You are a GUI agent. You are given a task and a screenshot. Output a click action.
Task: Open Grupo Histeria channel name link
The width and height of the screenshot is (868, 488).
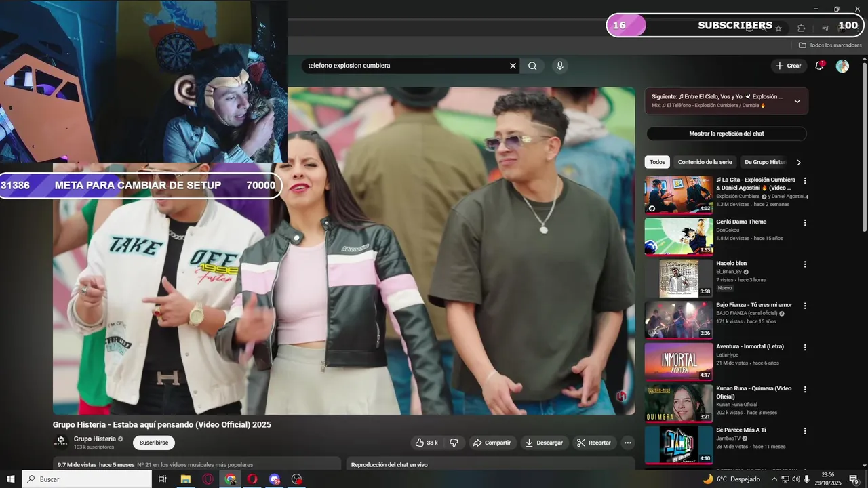(x=95, y=439)
